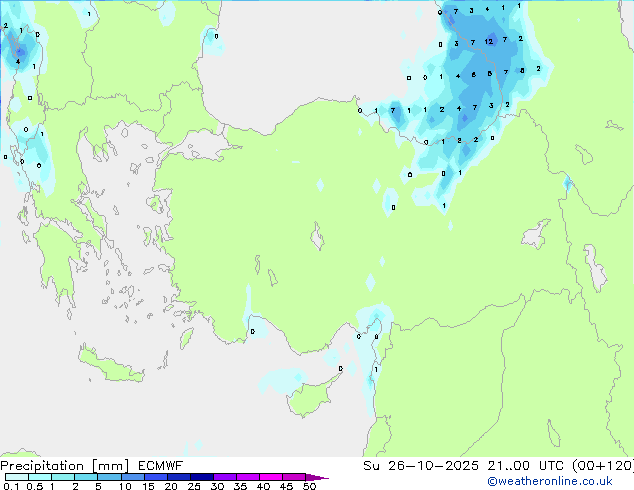This screenshot has height=490, width=634.
Task: Click the '10' legend scale label
Action: click(125, 486)
